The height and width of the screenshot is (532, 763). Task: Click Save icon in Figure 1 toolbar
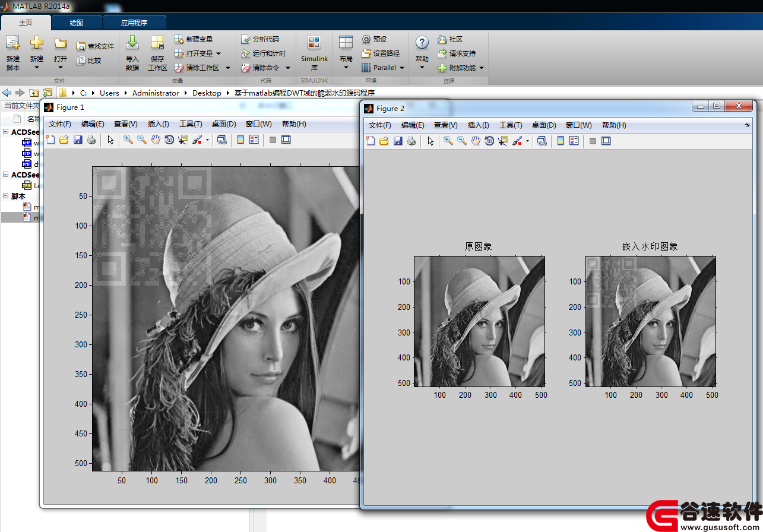point(78,140)
